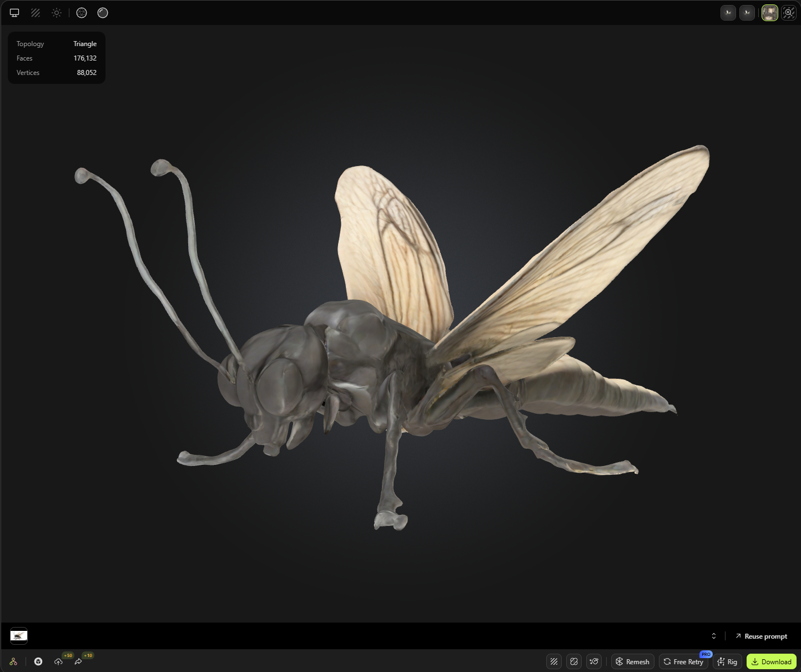Click the magnifier texture zoom icon

(789, 13)
